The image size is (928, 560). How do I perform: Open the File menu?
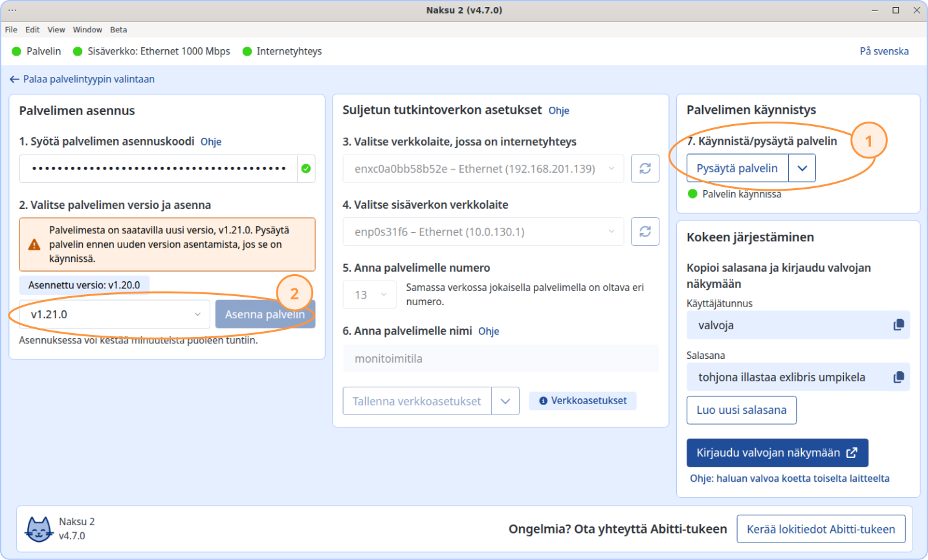click(x=11, y=30)
